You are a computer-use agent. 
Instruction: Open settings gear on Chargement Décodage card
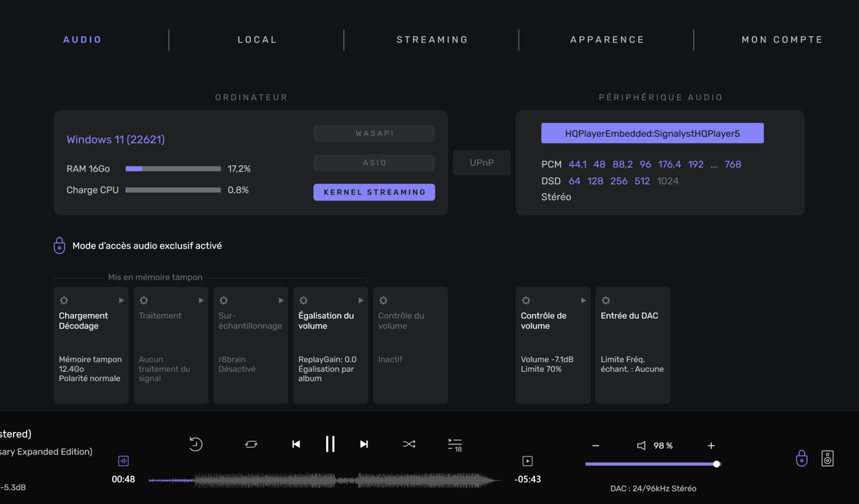64,301
